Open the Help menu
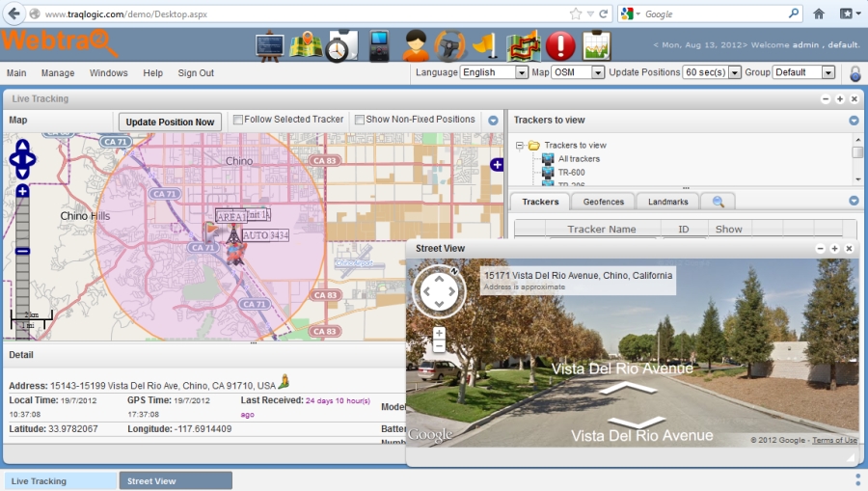The image size is (868, 491). pyautogui.click(x=152, y=73)
